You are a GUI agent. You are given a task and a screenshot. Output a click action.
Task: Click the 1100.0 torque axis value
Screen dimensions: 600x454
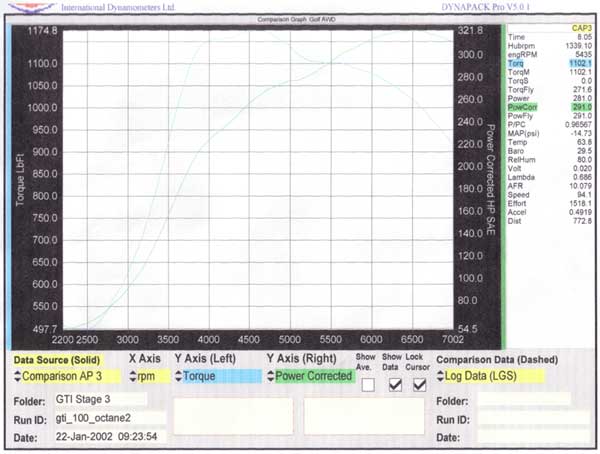pos(42,64)
